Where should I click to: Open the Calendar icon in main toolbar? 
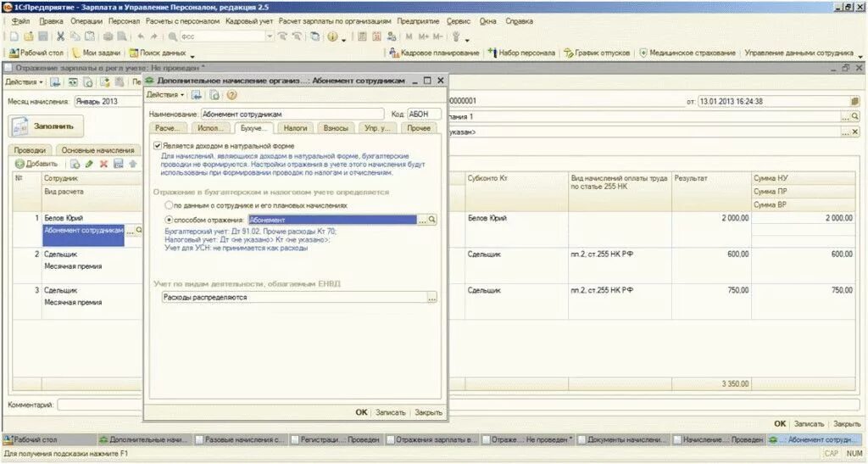point(376,36)
